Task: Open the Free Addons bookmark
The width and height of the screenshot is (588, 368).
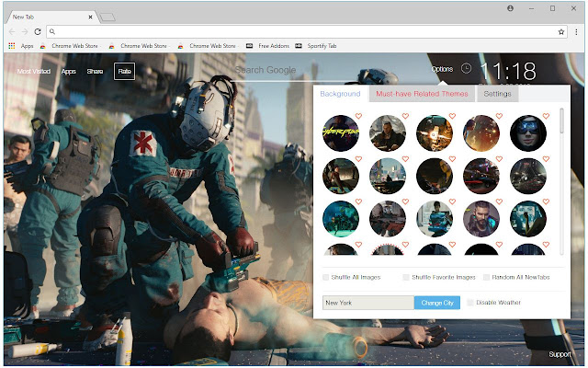Action: tap(267, 46)
